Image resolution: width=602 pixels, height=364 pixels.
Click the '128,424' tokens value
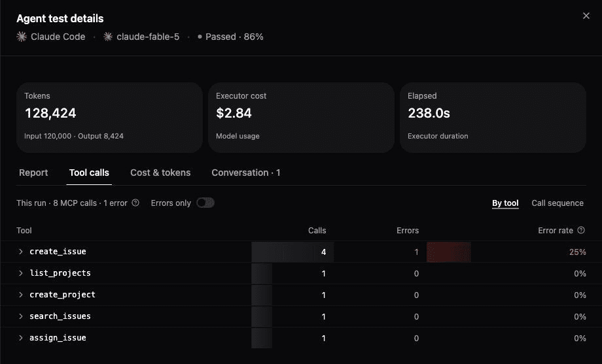click(50, 113)
